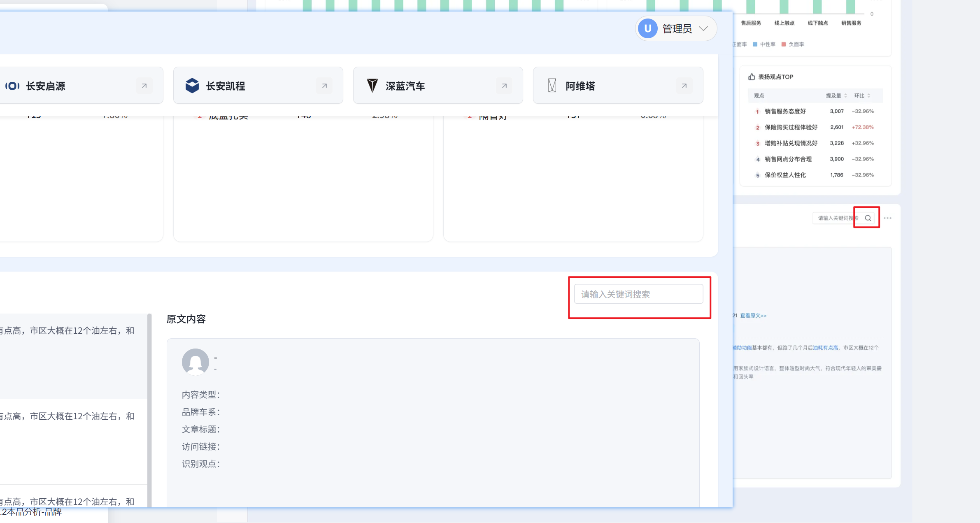Image resolution: width=980 pixels, height=523 pixels.
Task: Click the 阿维塔 logo icon
Action: [552, 86]
